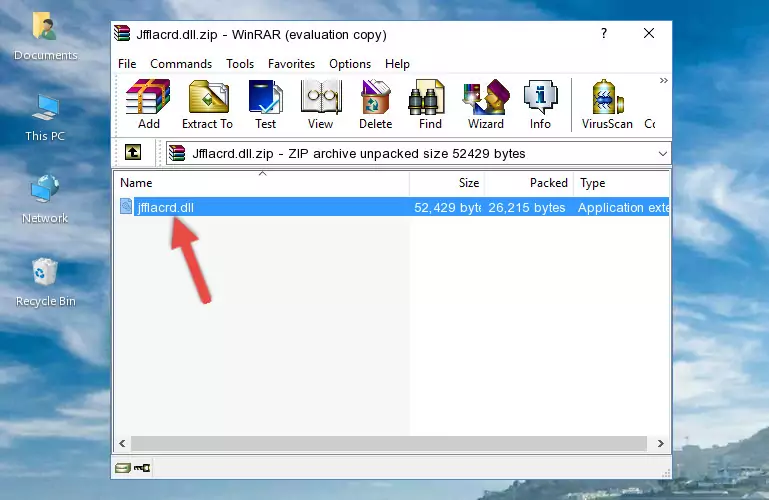Click the WinRAR title bar icon

(x=122, y=33)
